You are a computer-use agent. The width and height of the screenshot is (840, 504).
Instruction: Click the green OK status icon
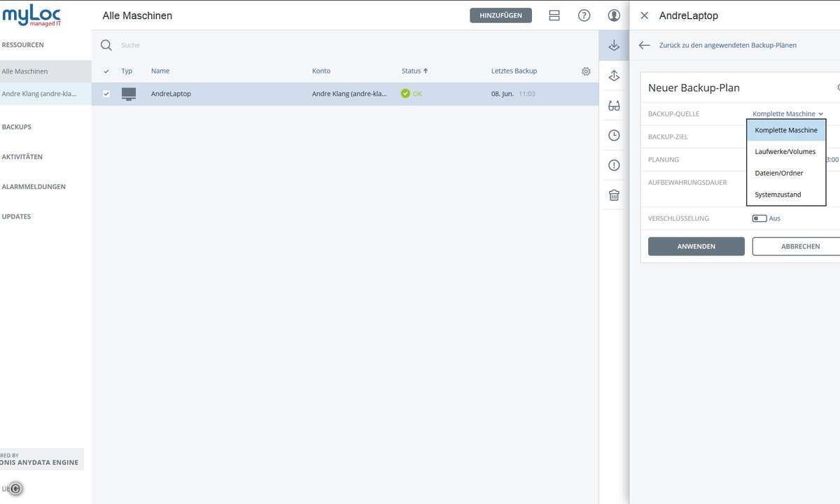405,94
